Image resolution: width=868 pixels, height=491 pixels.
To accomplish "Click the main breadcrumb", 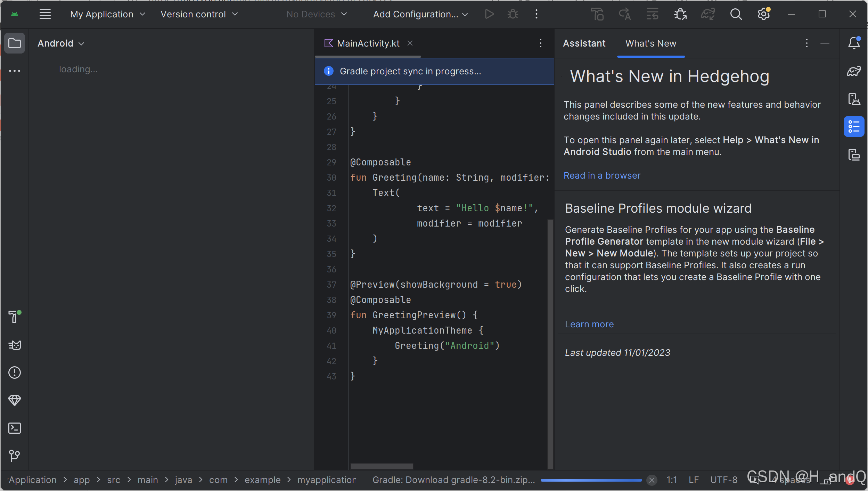I will point(148,480).
